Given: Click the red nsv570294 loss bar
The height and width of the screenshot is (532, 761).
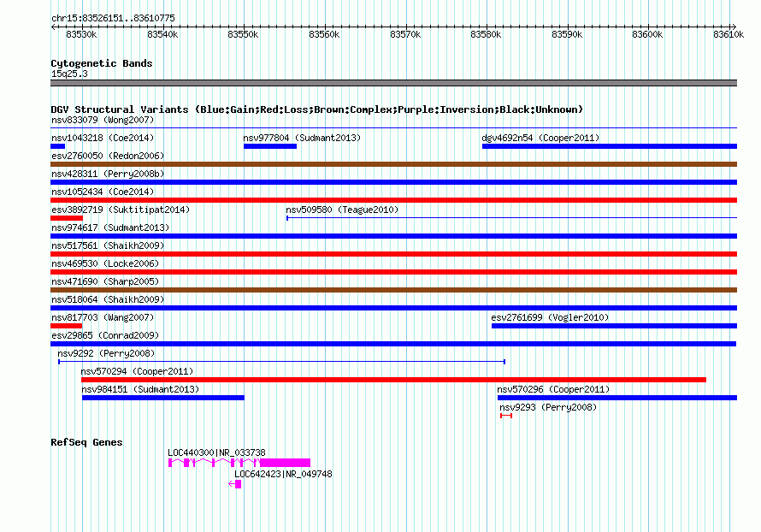Looking at the screenshot, I should (x=393, y=380).
